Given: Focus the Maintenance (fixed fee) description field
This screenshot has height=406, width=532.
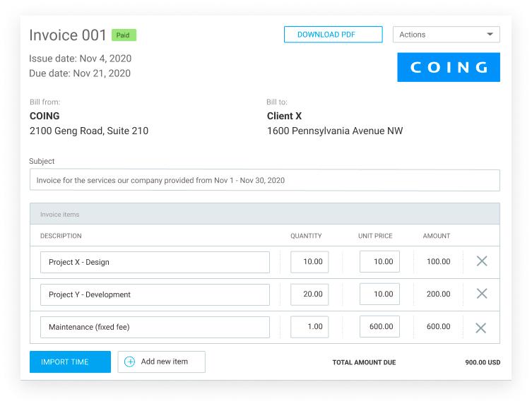Looking at the screenshot, I should pyautogui.click(x=155, y=327).
